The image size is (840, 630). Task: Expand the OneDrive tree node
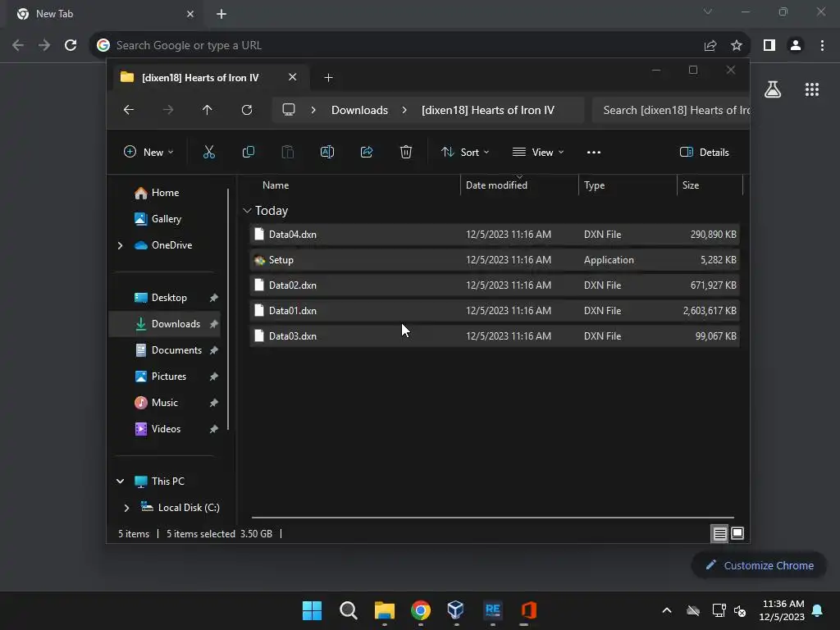tap(120, 245)
